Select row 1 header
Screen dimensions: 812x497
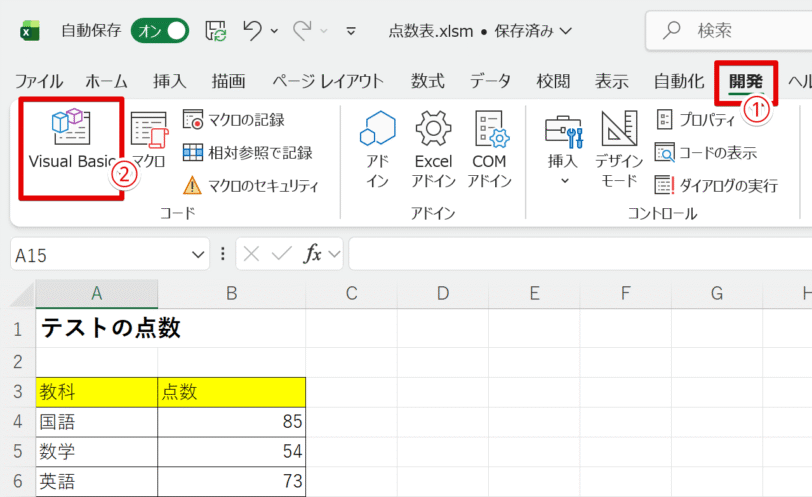coord(18,329)
